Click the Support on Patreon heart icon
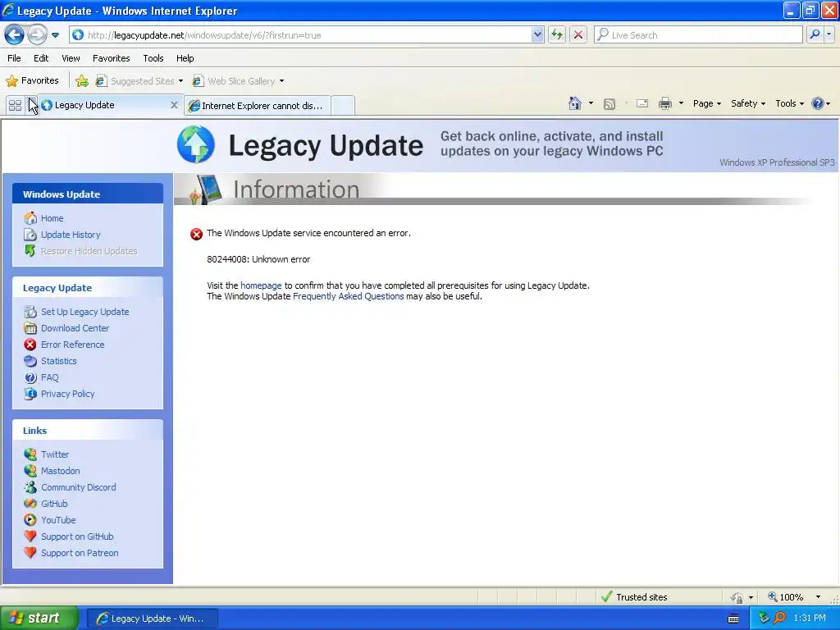 point(30,553)
